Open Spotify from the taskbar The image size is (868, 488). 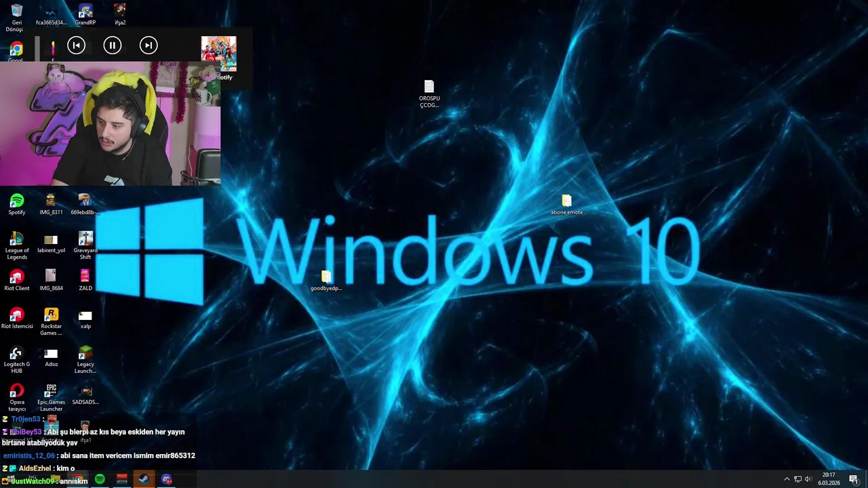tap(100, 479)
